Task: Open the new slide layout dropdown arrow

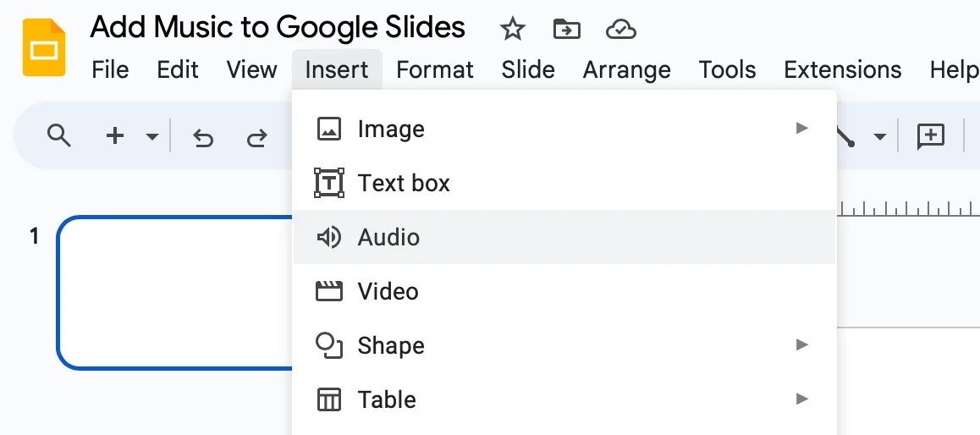Action: (x=151, y=136)
